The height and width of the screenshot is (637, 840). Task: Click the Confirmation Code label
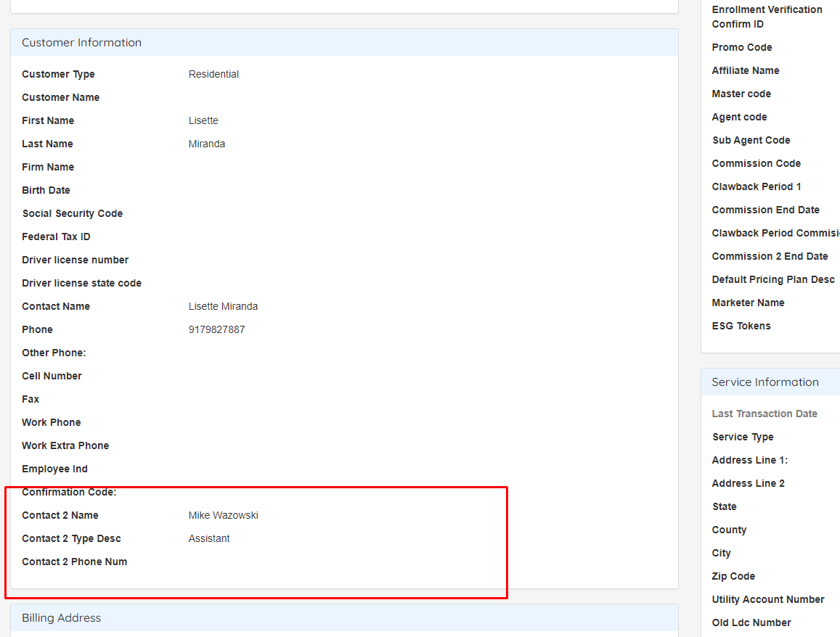(69, 493)
